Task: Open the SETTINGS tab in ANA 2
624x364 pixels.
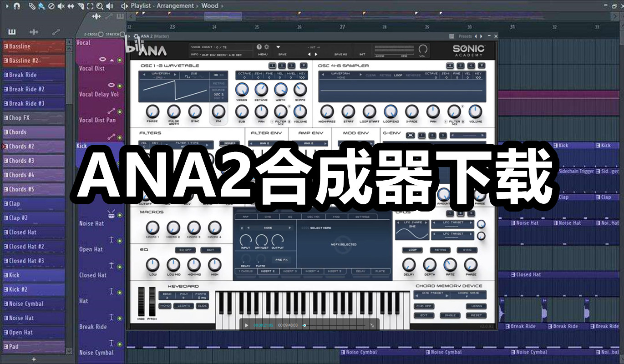Action: point(362,217)
